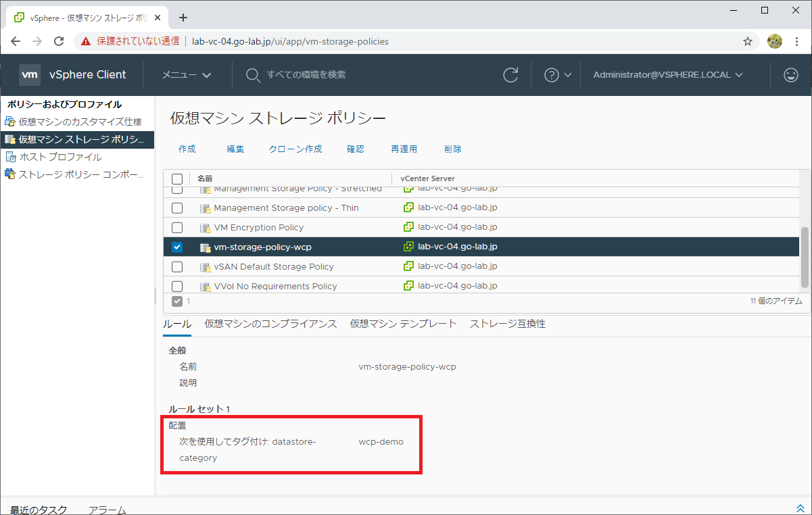Switch to the ストレージ互換性 tab
812x515 pixels.
507,324
